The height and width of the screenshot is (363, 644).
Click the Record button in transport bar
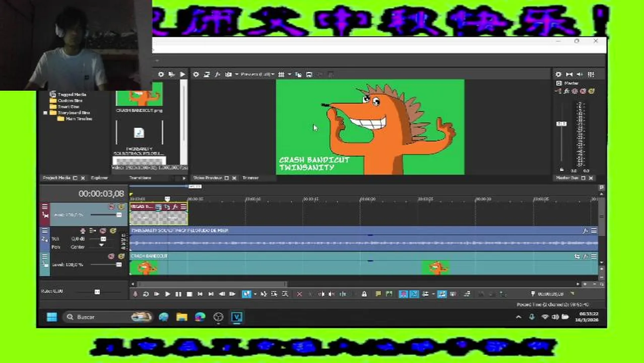pos(135,294)
